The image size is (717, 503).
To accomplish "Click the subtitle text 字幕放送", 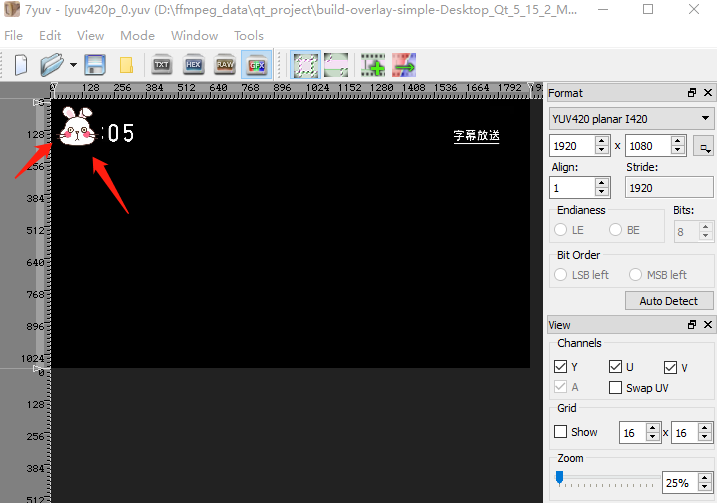I will 476,136.
